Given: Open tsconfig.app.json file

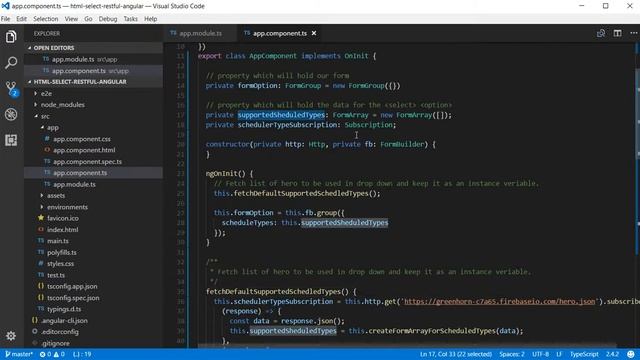Looking at the screenshot, I should click(x=93, y=287).
